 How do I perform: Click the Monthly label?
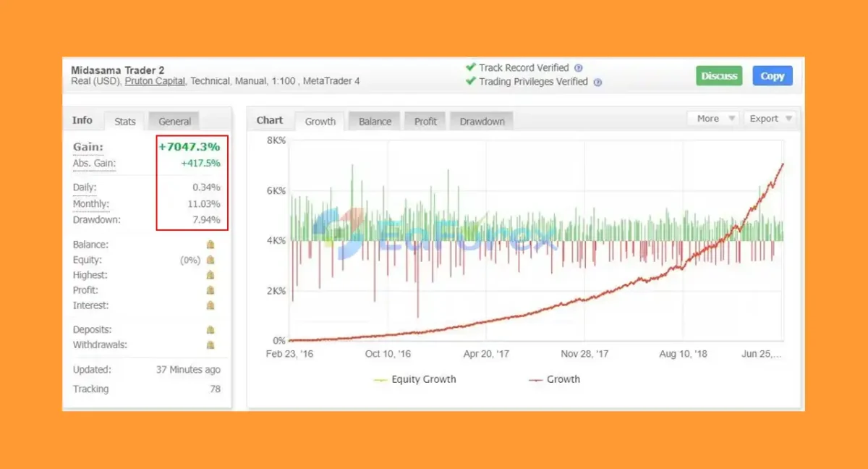tap(90, 203)
